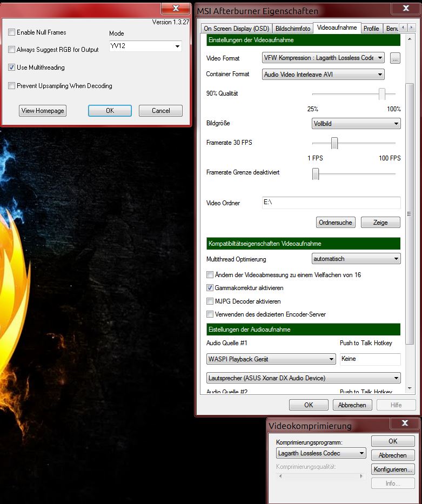Open Multithread Optimierung dropdown
The image size is (422, 504).
356,259
